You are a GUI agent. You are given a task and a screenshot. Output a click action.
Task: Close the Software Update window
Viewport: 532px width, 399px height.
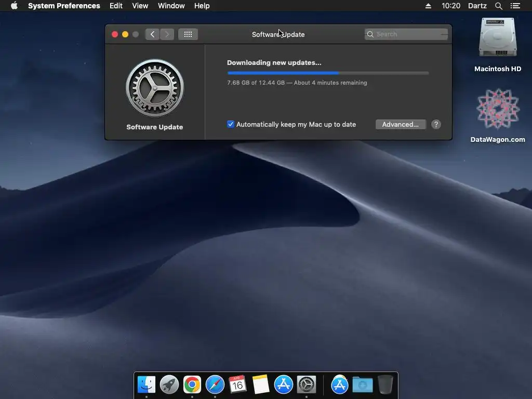[x=115, y=34]
